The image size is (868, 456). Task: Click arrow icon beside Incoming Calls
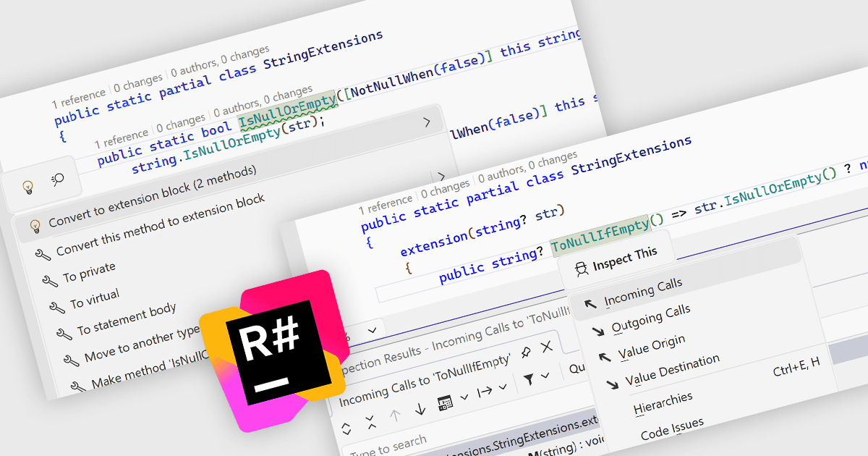590,303
